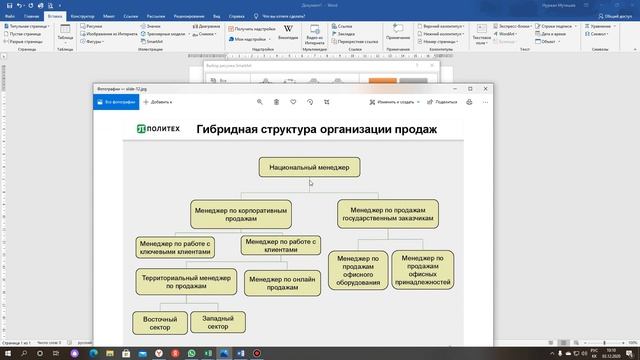
Task: Switch to the Макет tab
Action: (109, 16)
